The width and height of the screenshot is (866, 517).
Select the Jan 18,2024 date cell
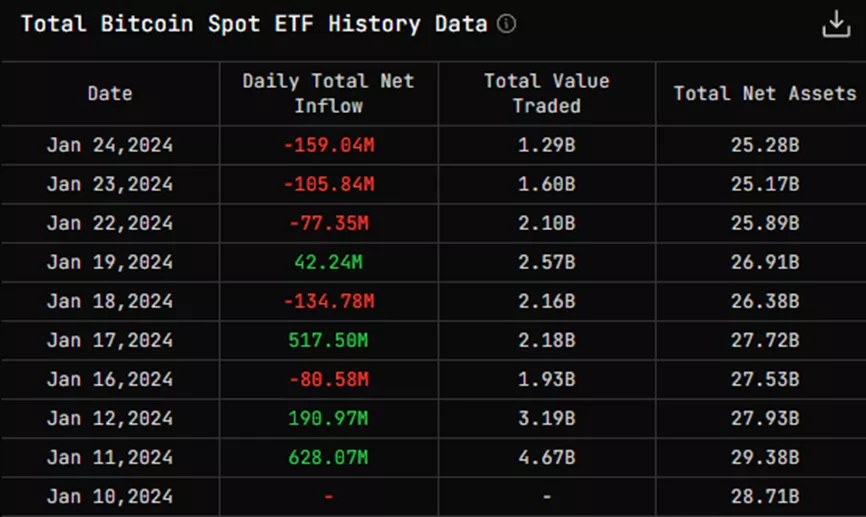pyautogui.click(x=110, y=301)
